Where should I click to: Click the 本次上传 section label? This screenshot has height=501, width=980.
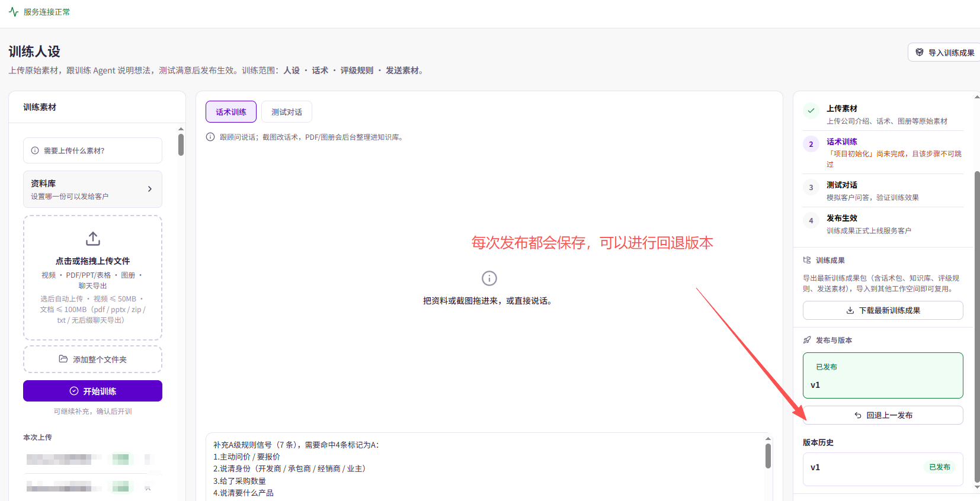(37, 437)
